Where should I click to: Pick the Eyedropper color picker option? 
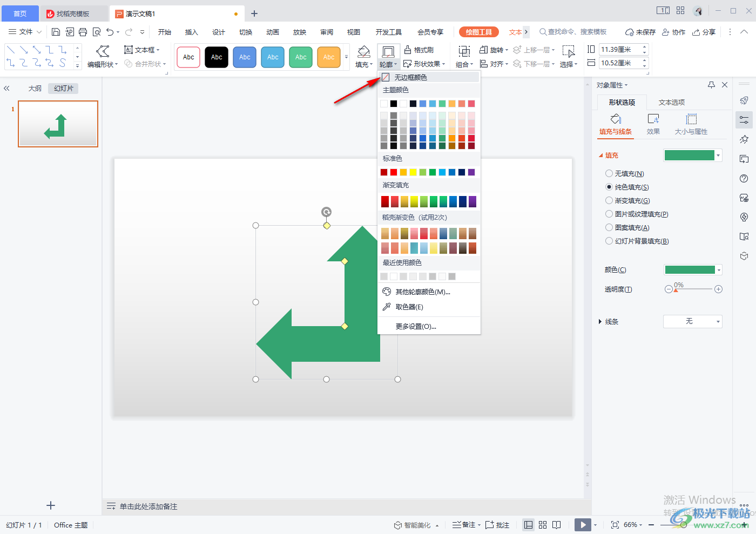409,307
